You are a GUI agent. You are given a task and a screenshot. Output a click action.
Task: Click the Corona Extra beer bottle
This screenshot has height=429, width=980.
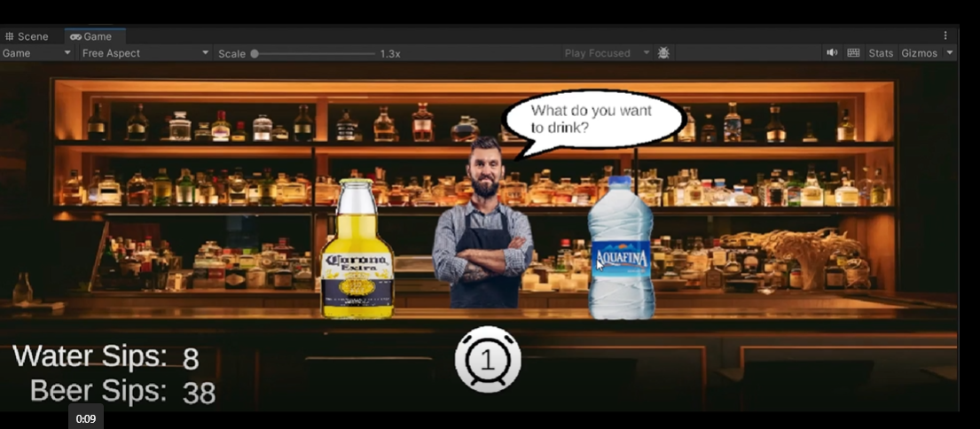(357, 248)
